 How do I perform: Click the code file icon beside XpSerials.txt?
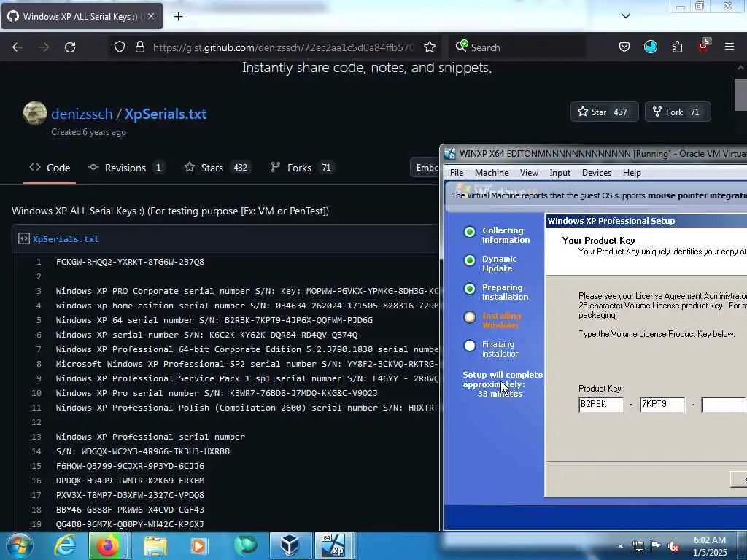24,238
